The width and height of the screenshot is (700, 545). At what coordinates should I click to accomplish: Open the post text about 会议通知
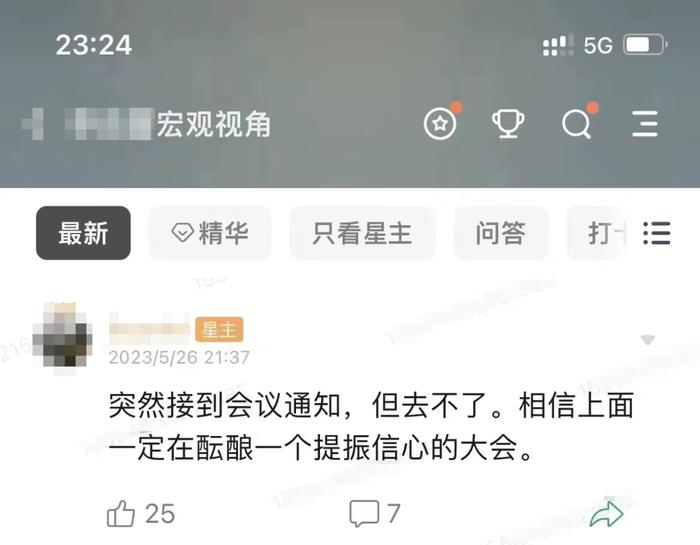pos(371,427)
